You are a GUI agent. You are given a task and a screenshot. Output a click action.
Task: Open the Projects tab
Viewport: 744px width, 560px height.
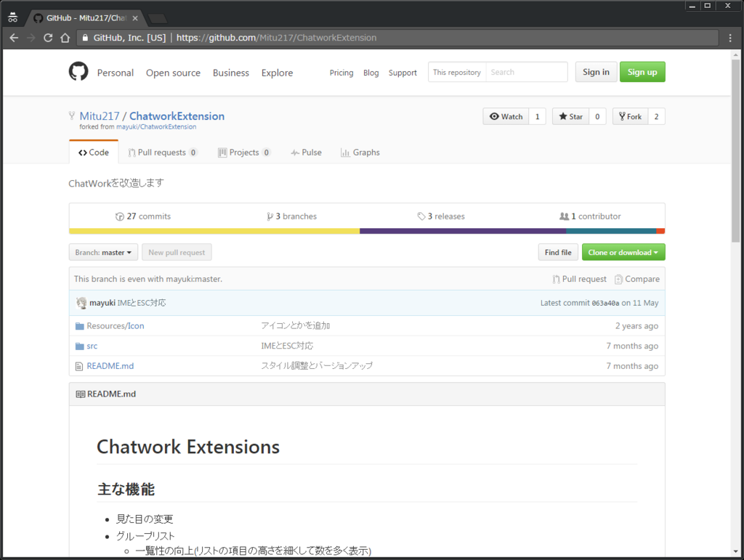(244, 153)
